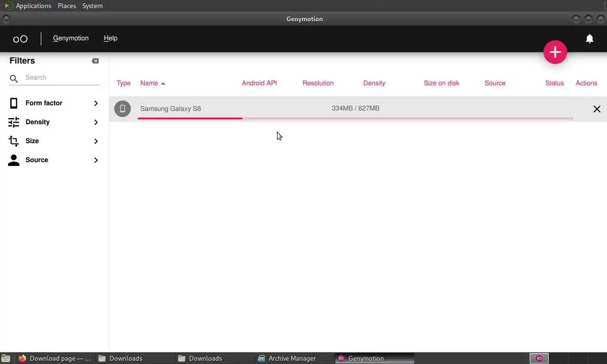Click the Density sliders icon
The height and width of the screenshot is (364, 607).
pos(14,122)
